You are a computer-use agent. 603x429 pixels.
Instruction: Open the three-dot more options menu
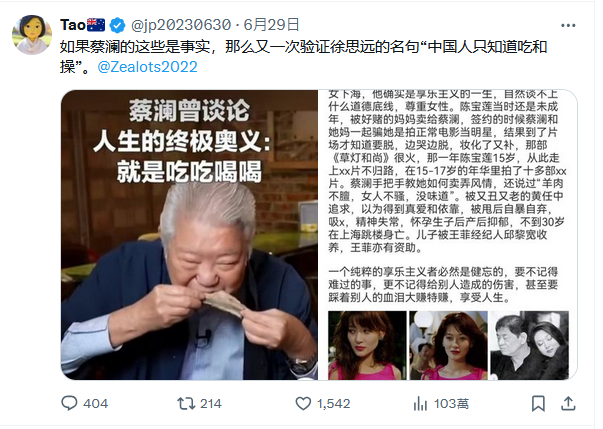point(568,26)
